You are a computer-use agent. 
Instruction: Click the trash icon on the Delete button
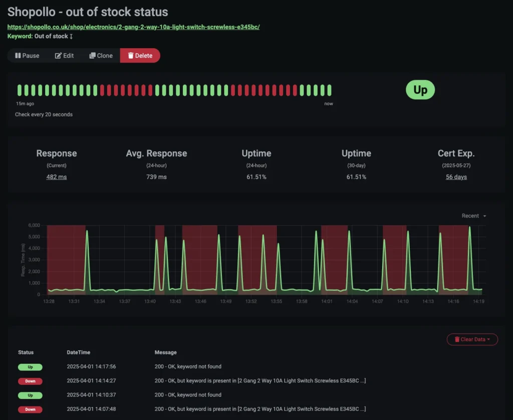click(x=131, y=56)
